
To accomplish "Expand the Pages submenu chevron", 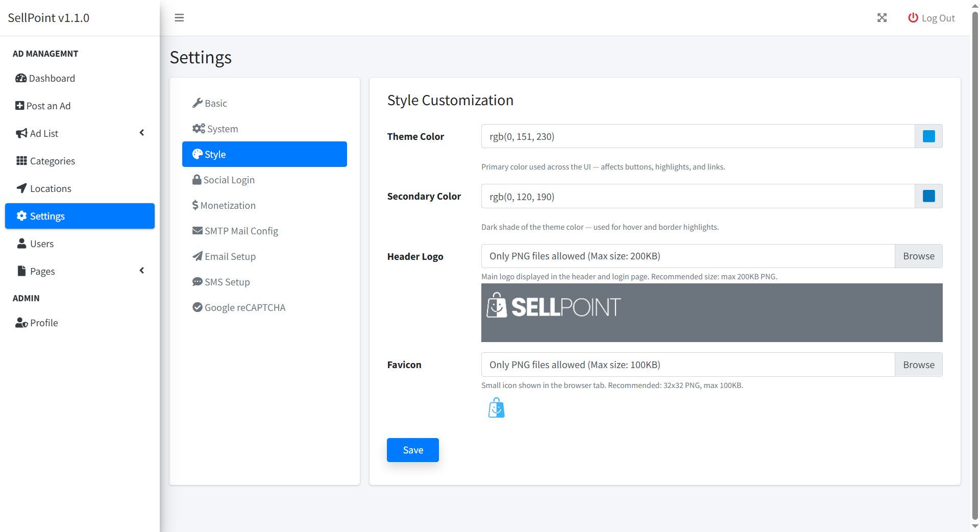I will point(142,271).
